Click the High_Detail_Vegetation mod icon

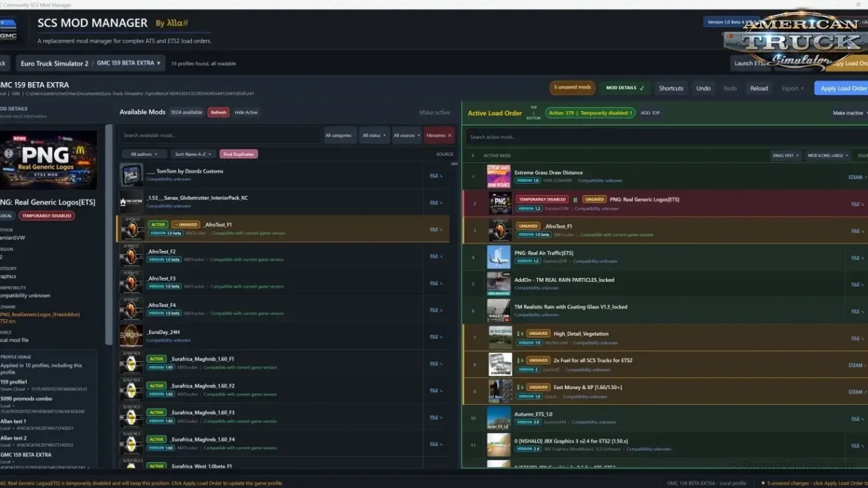(500, 338)
